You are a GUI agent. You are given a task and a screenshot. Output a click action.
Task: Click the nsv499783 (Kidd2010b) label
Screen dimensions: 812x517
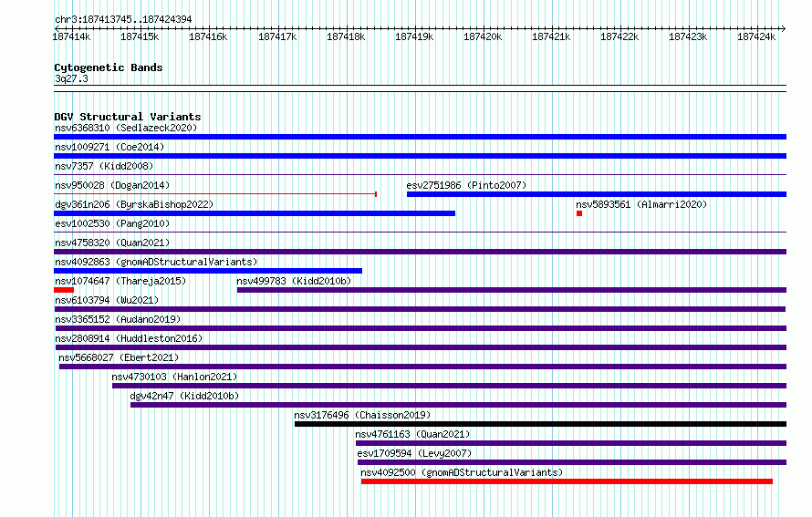point(294,281)
